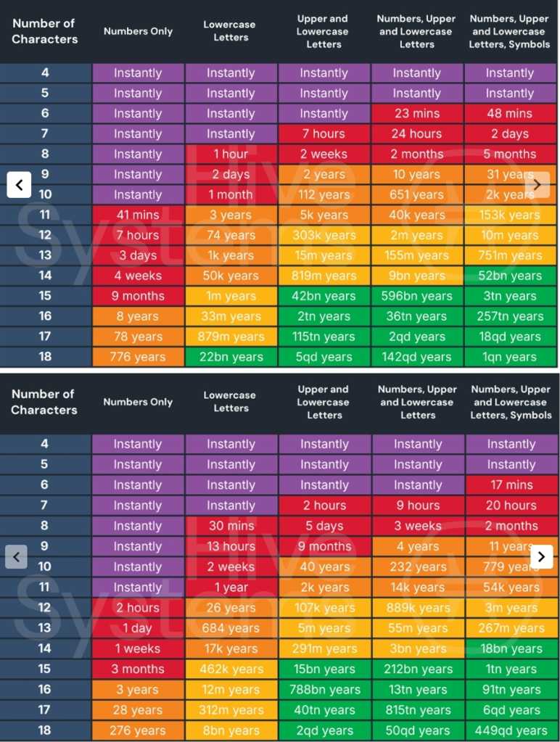Viewport: 560px width, 742px height.
Task: Click the row labeled 18 in the bottom table
Action: [44, 730]
